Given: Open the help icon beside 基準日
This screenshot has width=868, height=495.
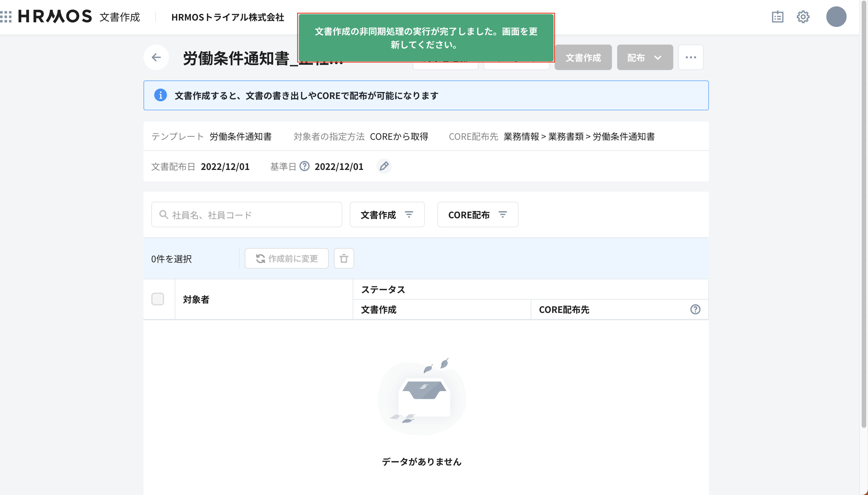Looking at the screenshot, I should 305,166.
